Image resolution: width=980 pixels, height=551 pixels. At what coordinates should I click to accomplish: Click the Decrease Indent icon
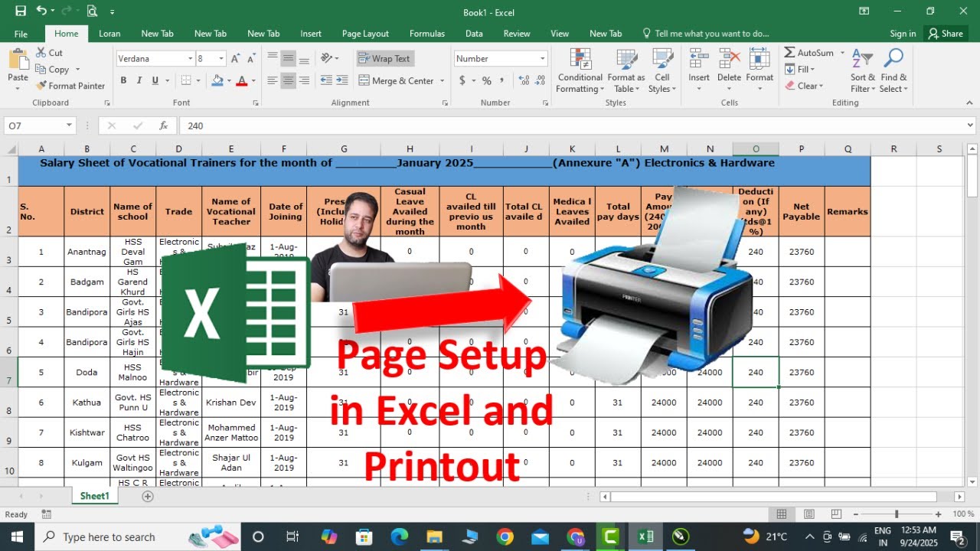pyautogui.click(x=326, y=80)
